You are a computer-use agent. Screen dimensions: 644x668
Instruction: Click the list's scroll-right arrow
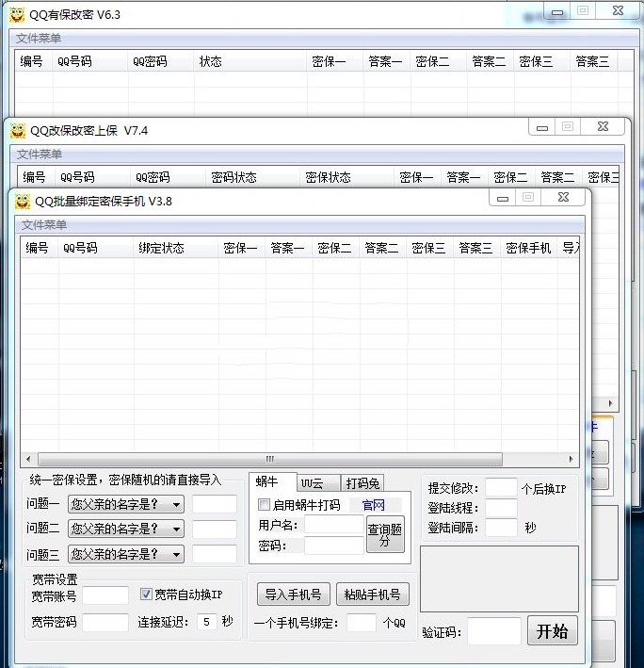coord(571,459)
